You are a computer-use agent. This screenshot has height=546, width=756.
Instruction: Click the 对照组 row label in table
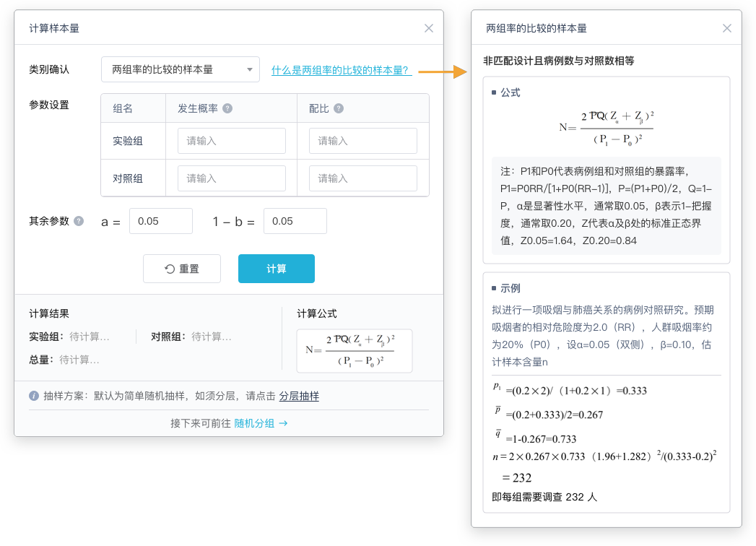tap(128, 178)
